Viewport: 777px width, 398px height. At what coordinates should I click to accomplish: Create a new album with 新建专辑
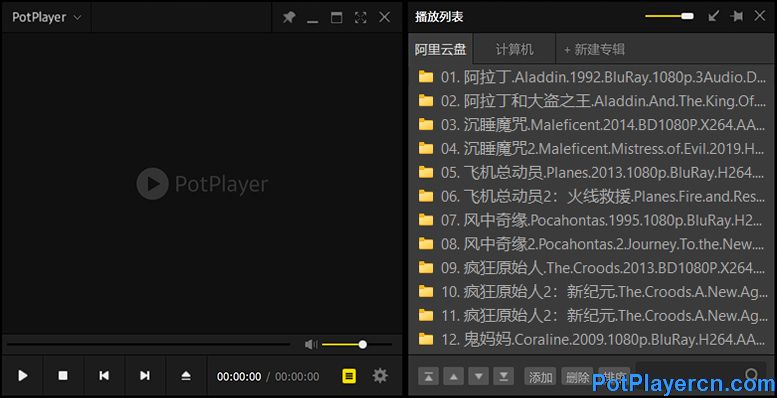[594, 49]
